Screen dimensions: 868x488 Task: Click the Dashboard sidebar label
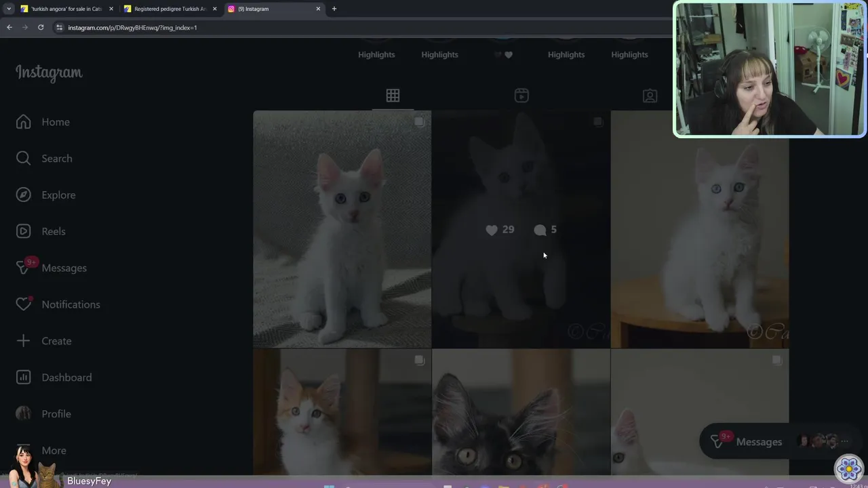pyautogui.click(x=66, y=378)
